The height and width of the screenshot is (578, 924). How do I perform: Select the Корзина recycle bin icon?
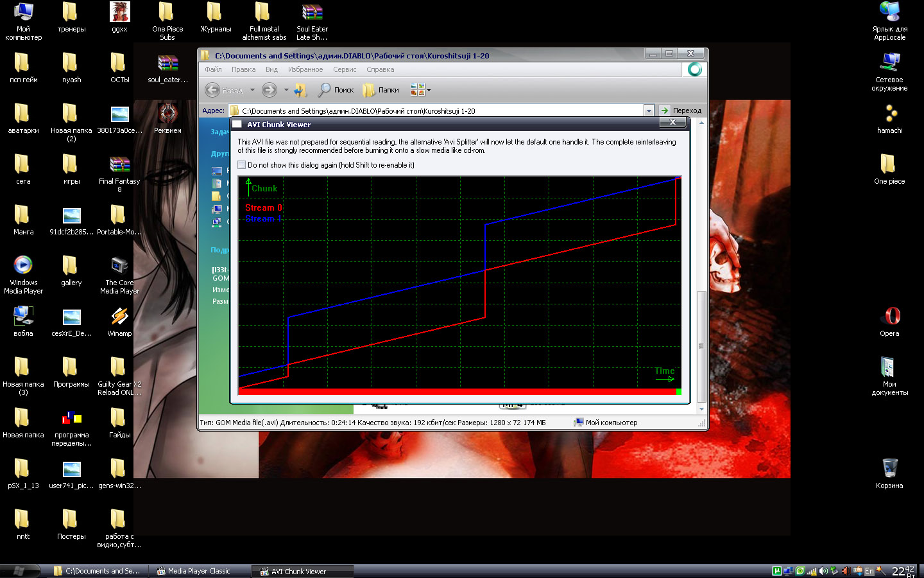tap(889, 474)
